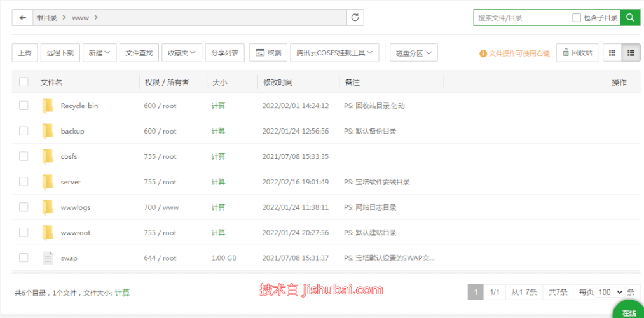This screenshot has width=644, height=318.
Task: Switch to grid icon view
Action: tap(612, 53)
